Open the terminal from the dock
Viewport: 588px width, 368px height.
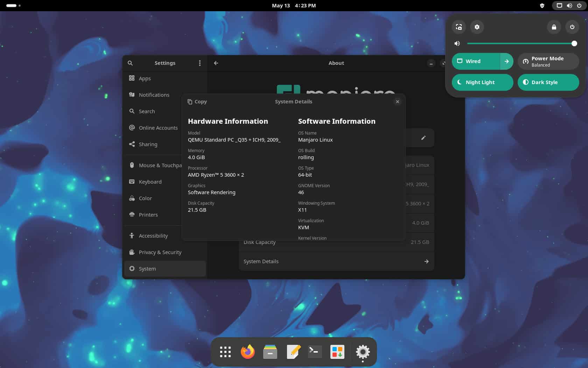[314, 352]
